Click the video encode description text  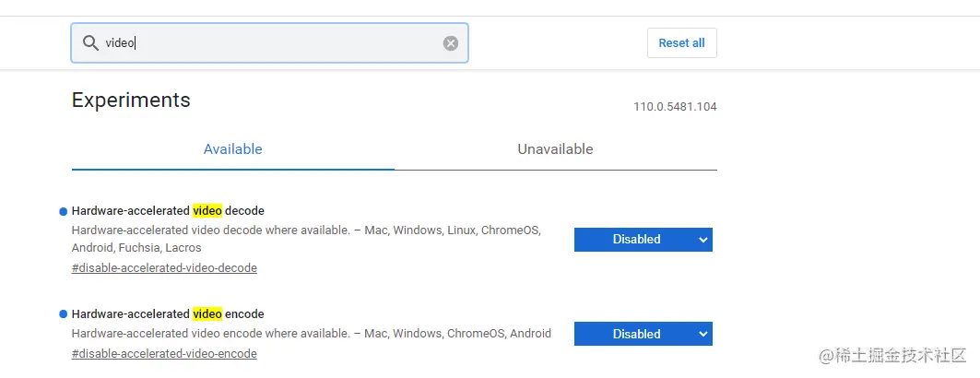tap(311, 334)
